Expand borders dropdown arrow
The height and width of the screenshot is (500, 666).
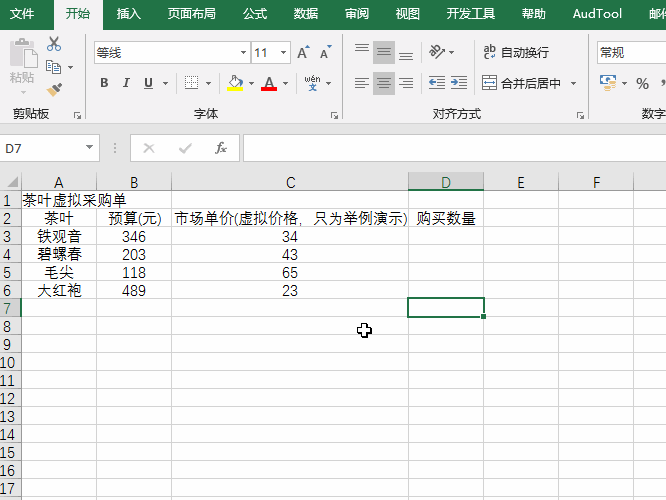(208, 83)
